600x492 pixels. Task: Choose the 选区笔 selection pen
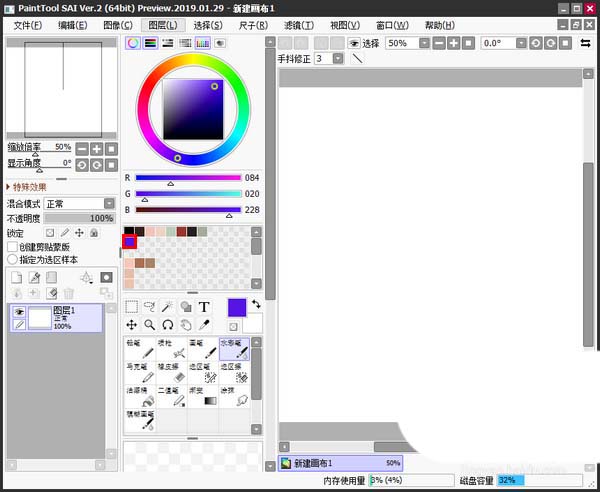point(203,373)
